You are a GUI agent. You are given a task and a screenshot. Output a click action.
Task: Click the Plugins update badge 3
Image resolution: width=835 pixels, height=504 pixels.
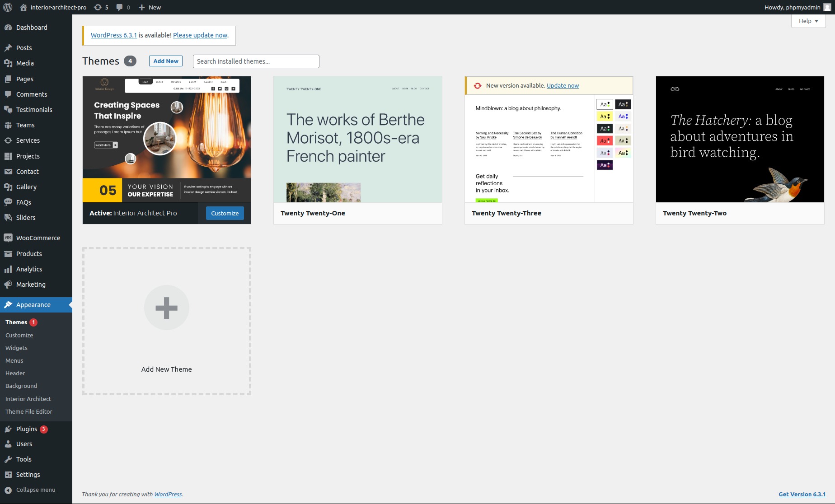[x=44, y=429]
